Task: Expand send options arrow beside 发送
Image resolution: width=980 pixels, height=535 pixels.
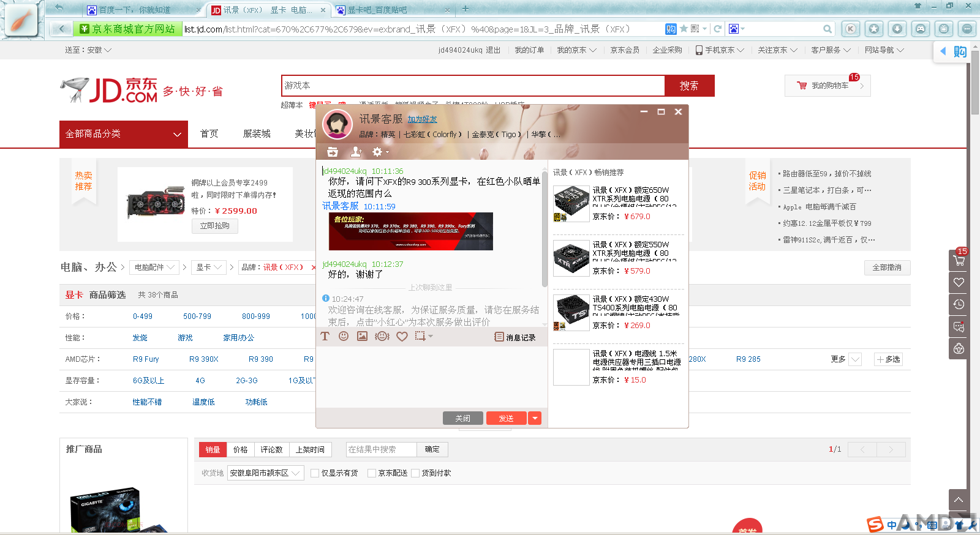Action: (x=535, y=418)
